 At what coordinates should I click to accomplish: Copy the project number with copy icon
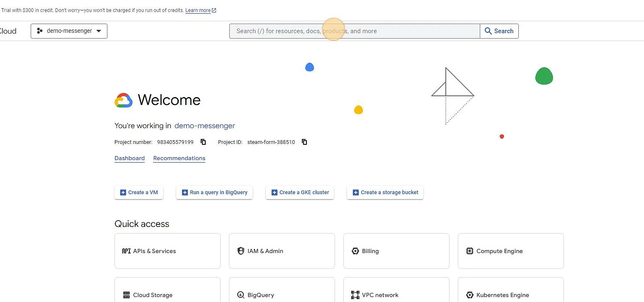pyautogui.click(x=203, y=142)
